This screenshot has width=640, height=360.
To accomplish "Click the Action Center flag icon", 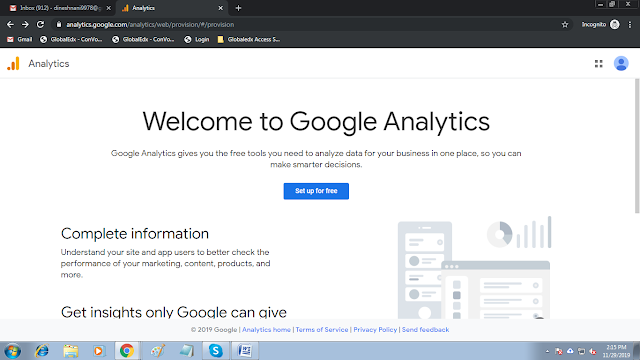I will click(x=559, y=351).
